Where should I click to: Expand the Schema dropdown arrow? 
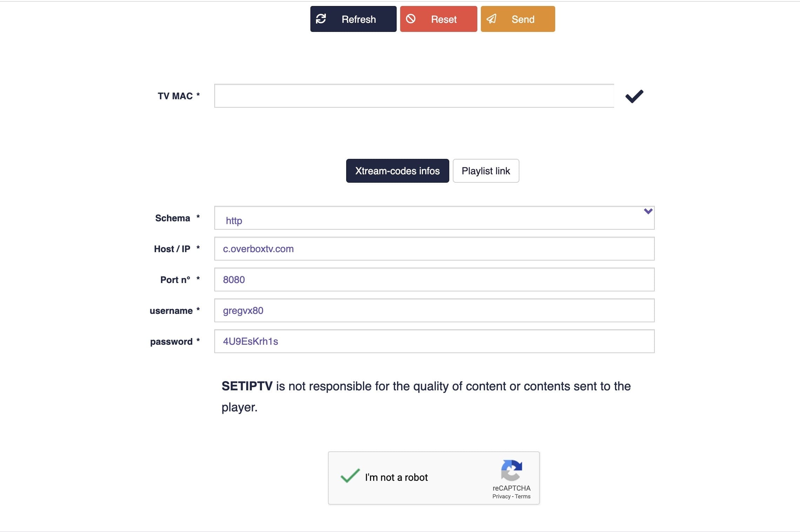click(x=648, y=211)
